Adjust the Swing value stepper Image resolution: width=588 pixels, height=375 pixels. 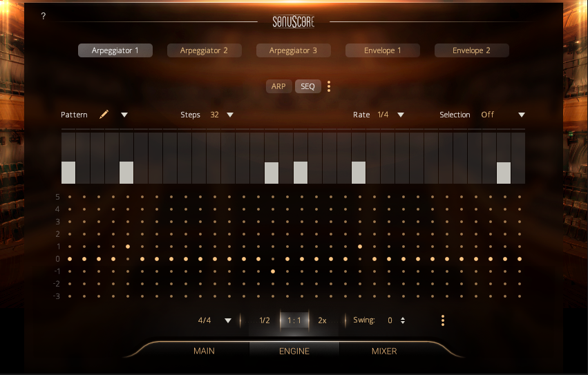pyautogui.click(x=403, y=320)
